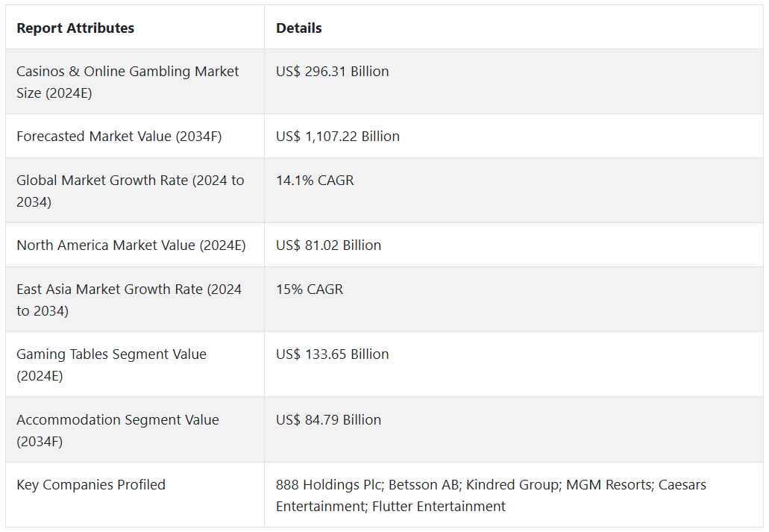Click the Details column header

(x=299, y=28)
